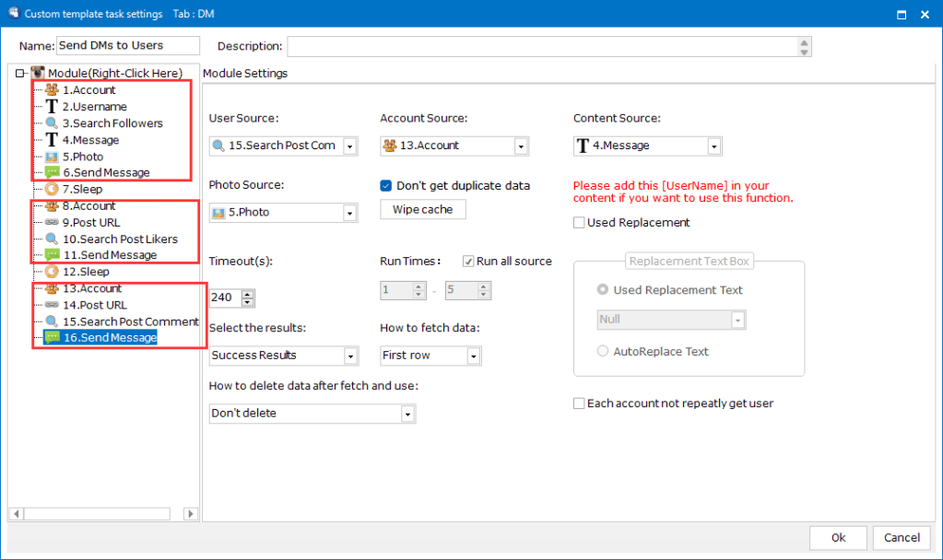Toggle the Run all source checkbox
This screenshot has height=560, width=943.
pyautogui.click(x=468, y=261)
